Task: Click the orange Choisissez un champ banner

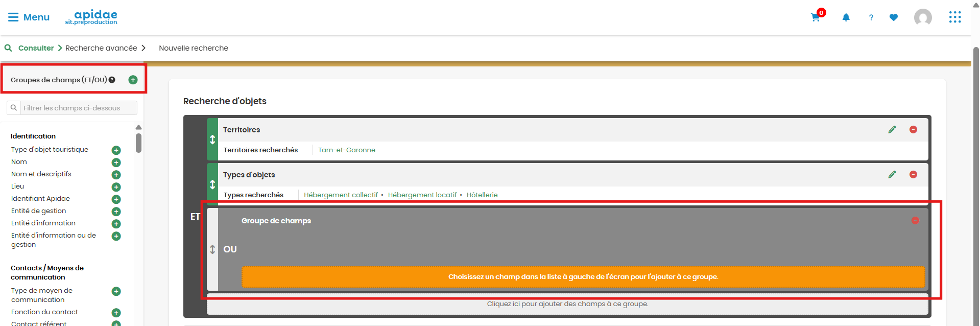Action: pos(583,277)
